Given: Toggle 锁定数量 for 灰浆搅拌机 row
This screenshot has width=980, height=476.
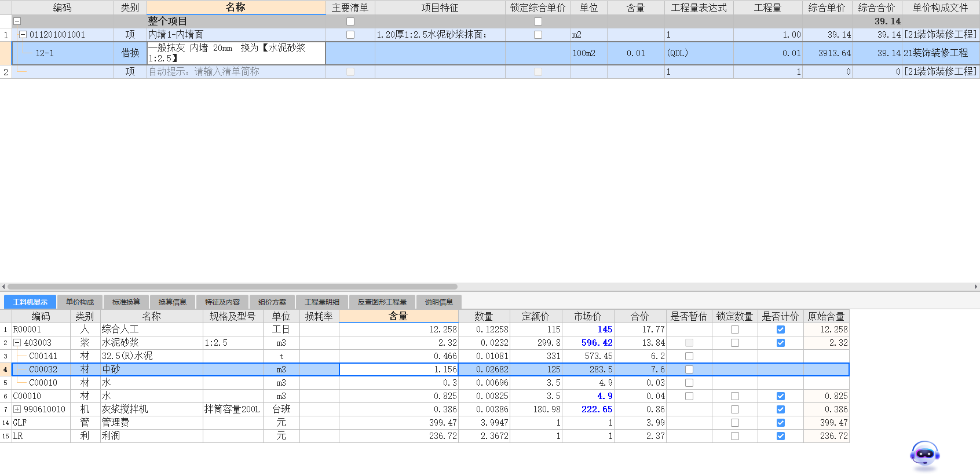Looking at the screenshot, I should 735,409.
